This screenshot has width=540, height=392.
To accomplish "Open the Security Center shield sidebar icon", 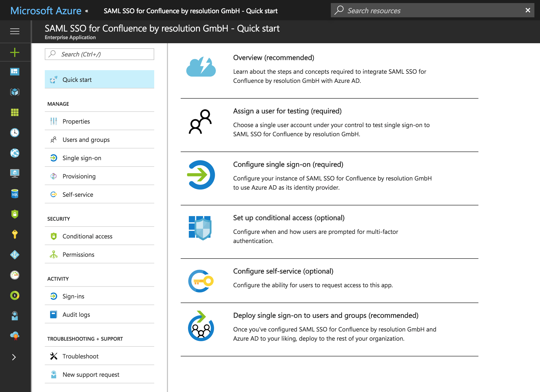I will (15, 214).
